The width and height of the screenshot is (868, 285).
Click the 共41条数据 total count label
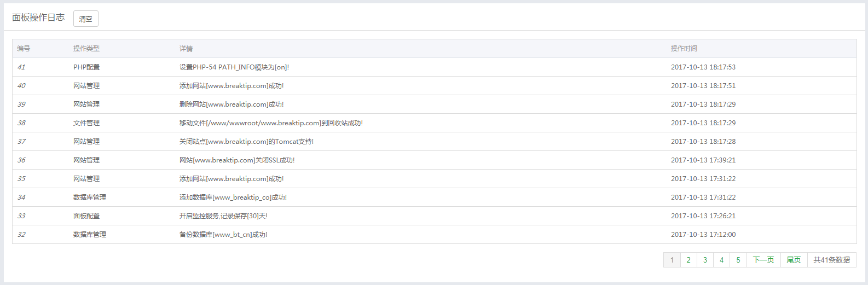click(x=832, y=260)
